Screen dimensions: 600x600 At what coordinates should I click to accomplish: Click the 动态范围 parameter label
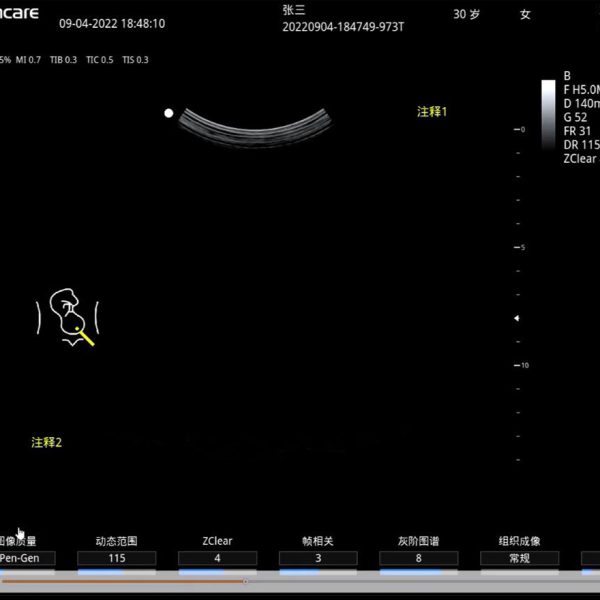point(117,541)
